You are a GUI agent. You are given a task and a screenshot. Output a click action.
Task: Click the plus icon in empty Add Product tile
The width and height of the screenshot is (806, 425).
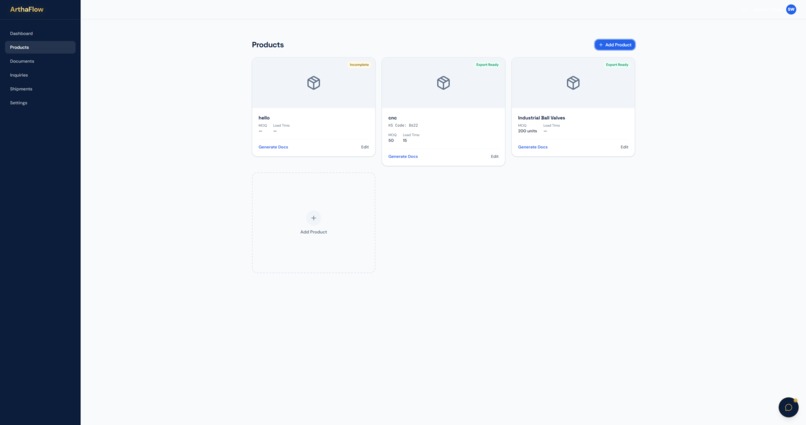(x=314, y=218)
